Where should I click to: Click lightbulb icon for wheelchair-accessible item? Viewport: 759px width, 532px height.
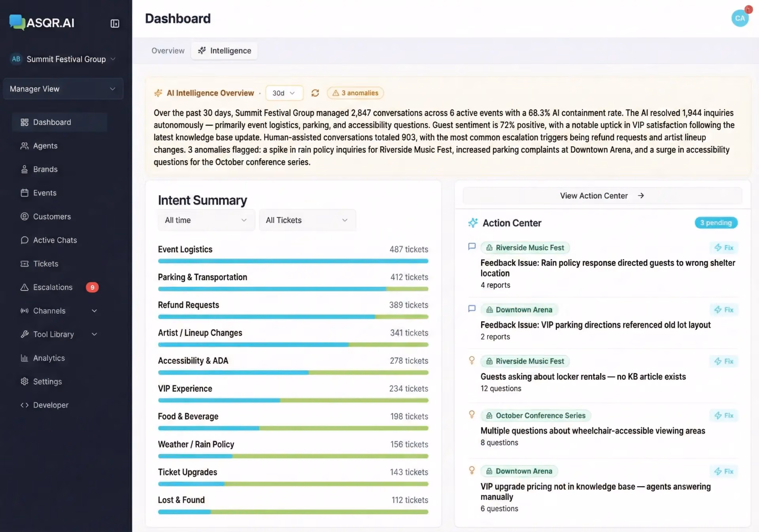472,414
